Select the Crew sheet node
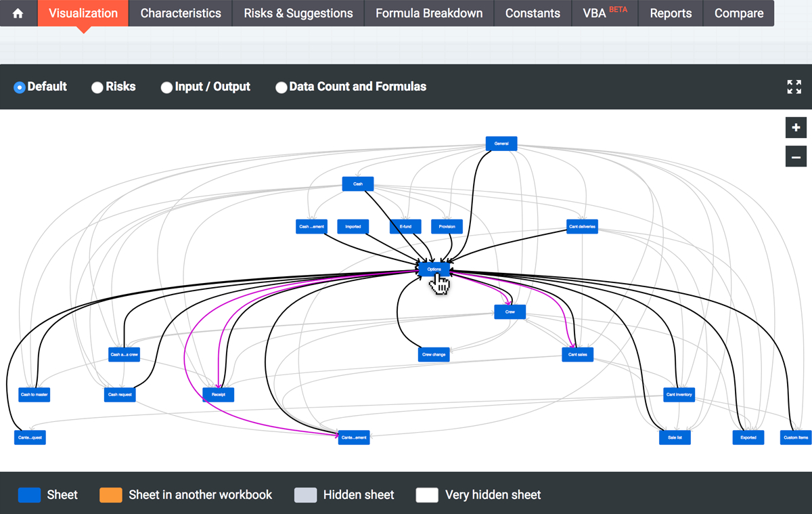Screen dimensions: 812x514 [x=510, y=312]
